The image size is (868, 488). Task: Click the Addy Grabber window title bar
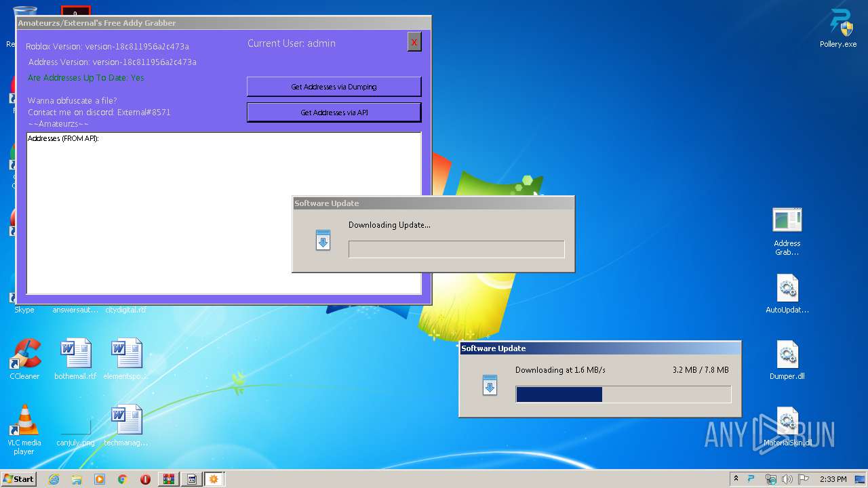(x=224, y=23)
